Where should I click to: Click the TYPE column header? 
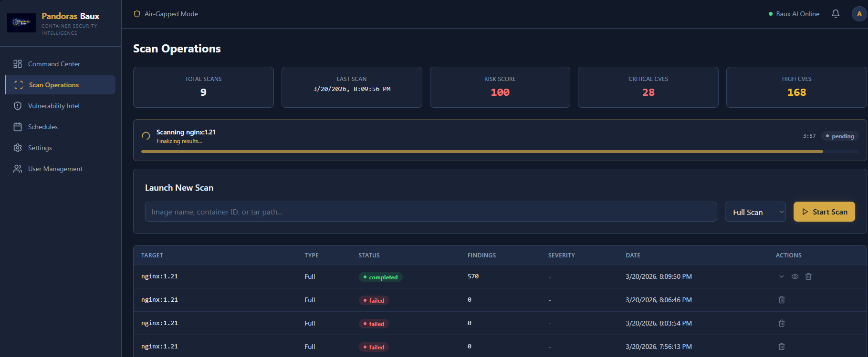(312, 255)
